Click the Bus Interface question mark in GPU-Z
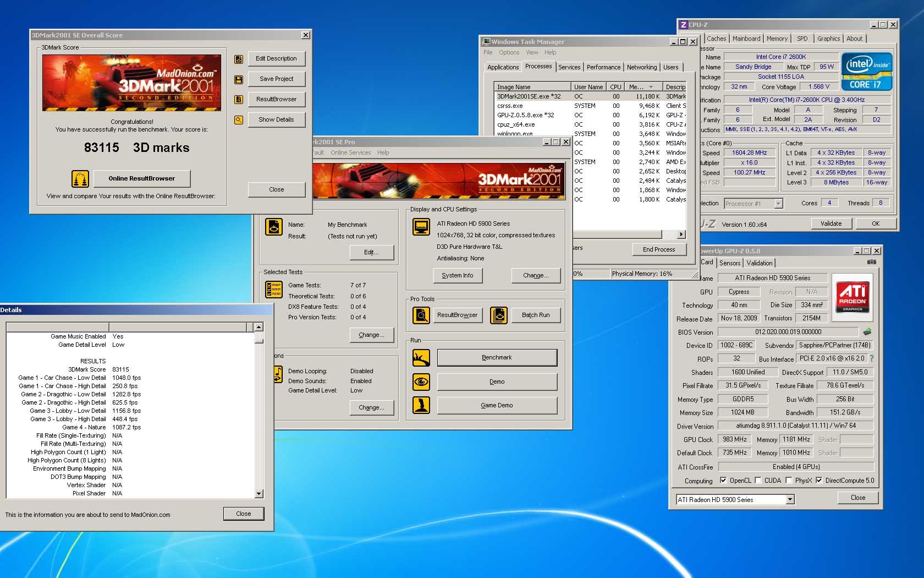The image size is (924, 578). [872, 358]
